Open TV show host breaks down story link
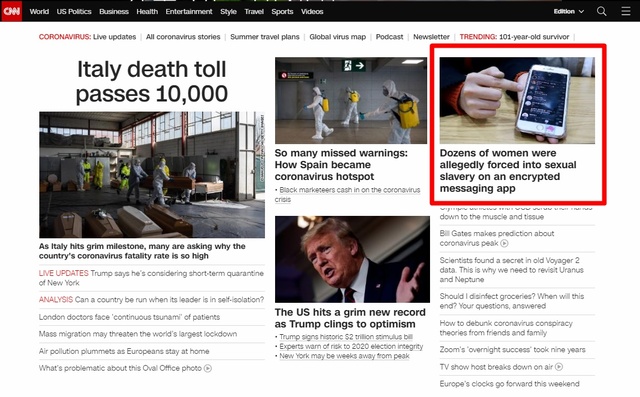The width and height of the screenshot is (640, 397). 496,367
